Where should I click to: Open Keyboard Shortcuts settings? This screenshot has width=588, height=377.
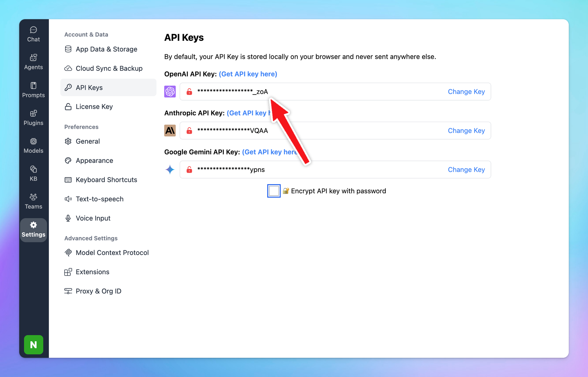(106, 180)
